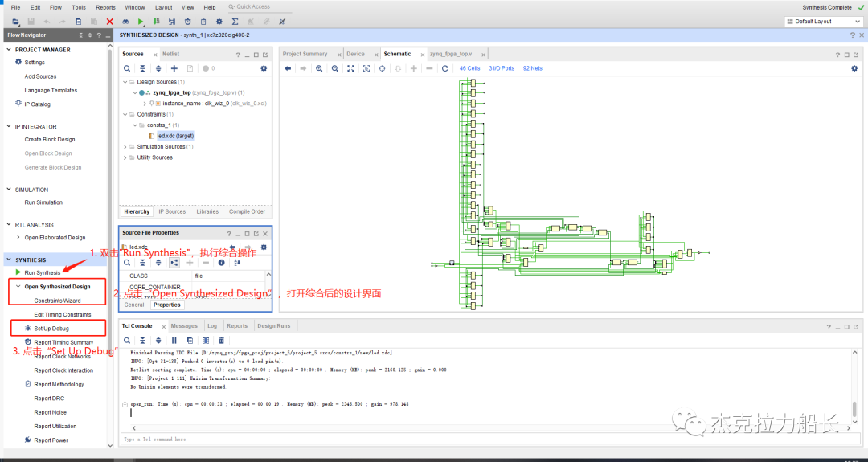The height and width of the screenshot is (462, 868).
Task: Click the plus icon to add sources
Action: click(174, 68)
